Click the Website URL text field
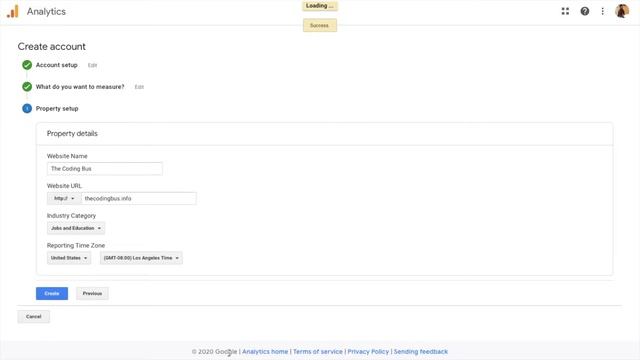 coord(139,198)
